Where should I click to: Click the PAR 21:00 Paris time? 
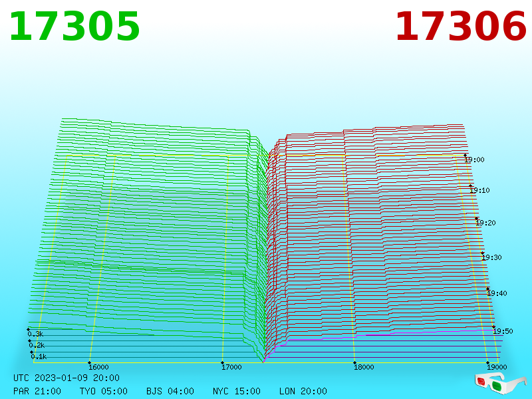coord(37,391)
